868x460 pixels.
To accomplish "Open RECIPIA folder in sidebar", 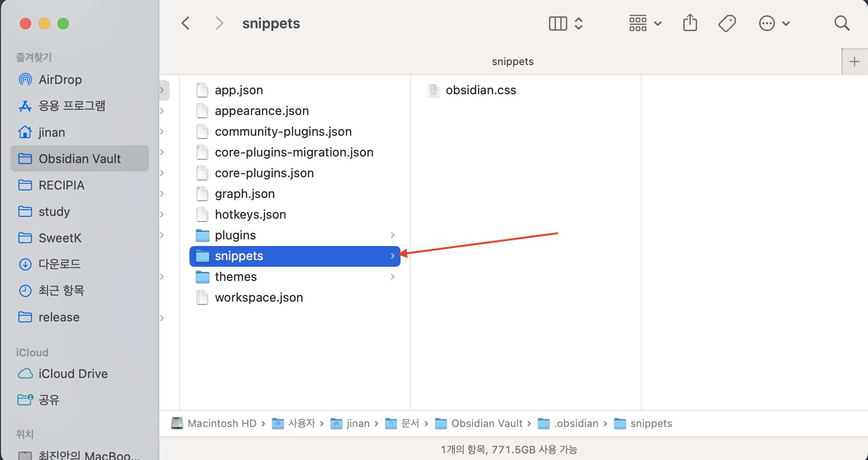I will tap(79, 185).
